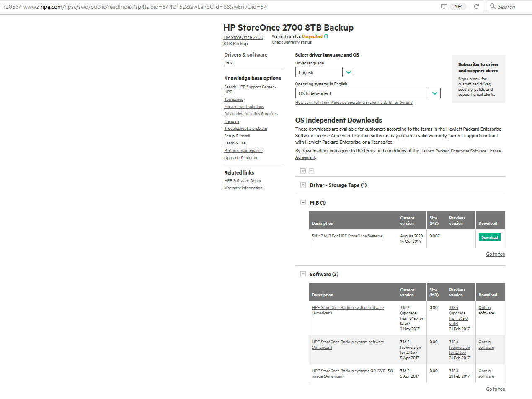This screenshot has height=399, width=532.
Task: Go to Top issues
Action: coord(233,100)
